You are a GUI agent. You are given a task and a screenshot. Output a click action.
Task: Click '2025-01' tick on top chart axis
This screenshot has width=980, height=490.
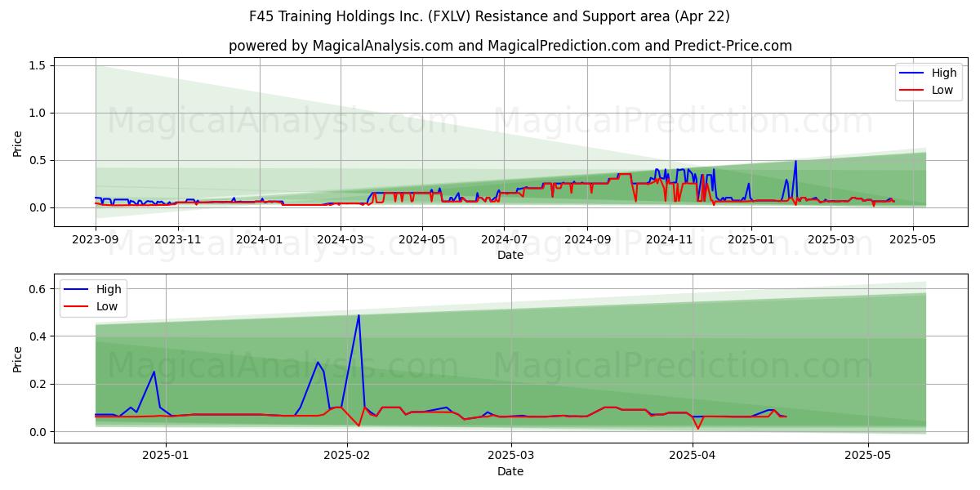pos(751,239)
